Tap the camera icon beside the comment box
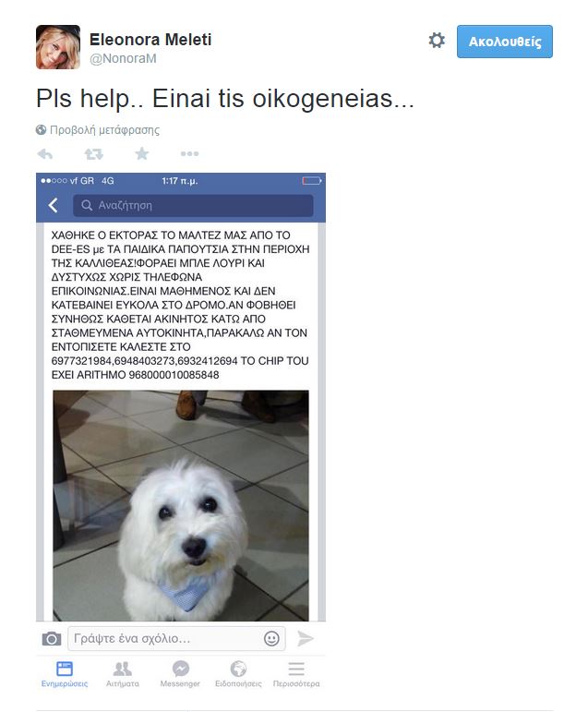 point(52,639)
